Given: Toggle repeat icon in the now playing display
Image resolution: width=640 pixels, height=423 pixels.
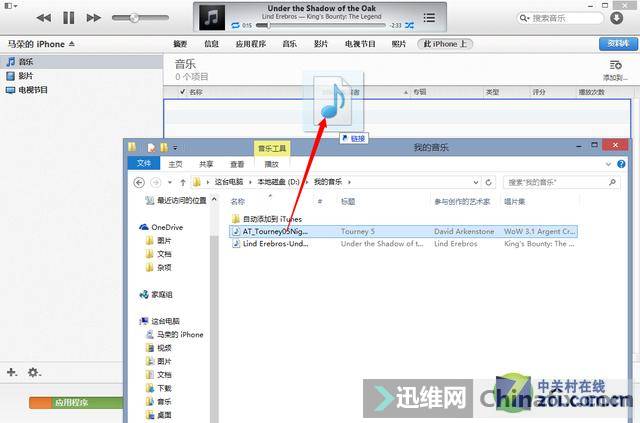Looking at the screenshot, I should (x=235, y=25).
